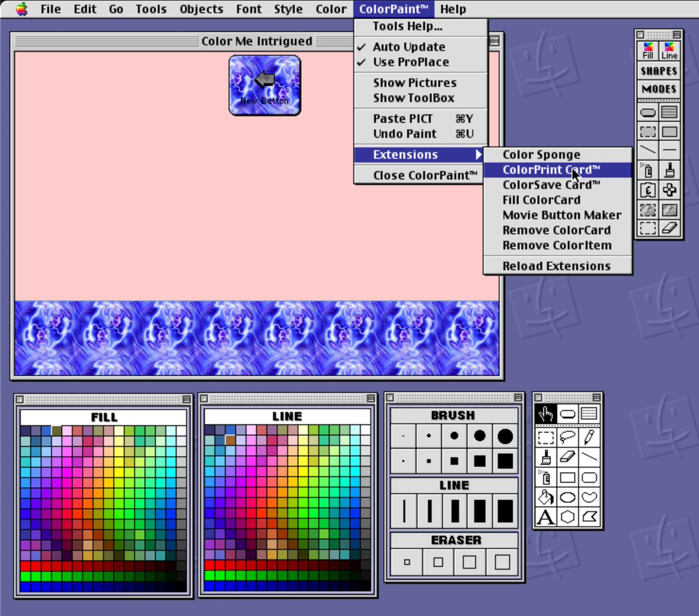The height and width of the screenshot is (616, 699).
Task: Collapse the LINE palette with its windowshade box
Action: tap(370, 399)
